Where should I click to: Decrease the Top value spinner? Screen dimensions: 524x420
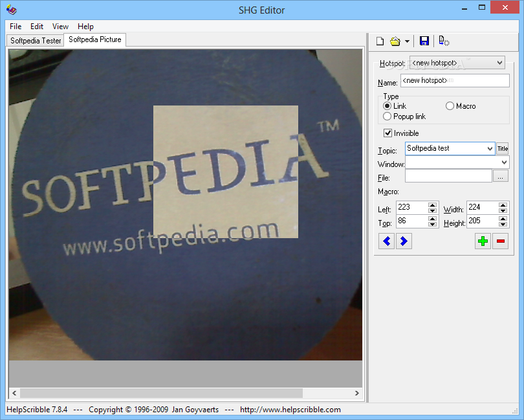tap(432, 224)
